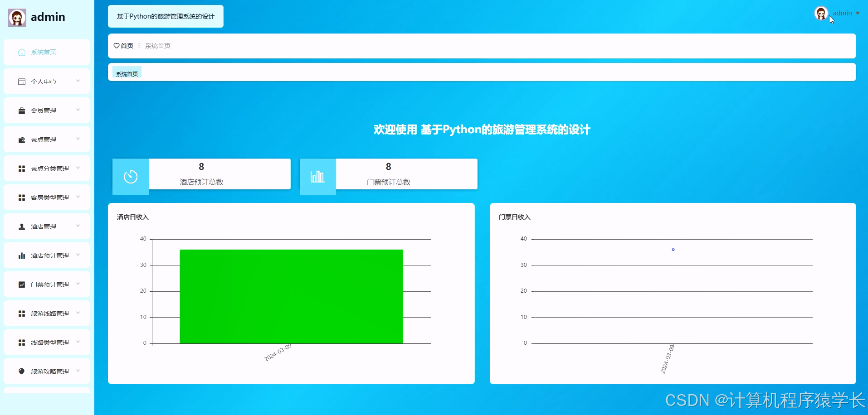Image resolution: width=868 pixels, height=415 pixels.
Task: Switch to the 系统首页 tab
Action: [x=127, y=72]
